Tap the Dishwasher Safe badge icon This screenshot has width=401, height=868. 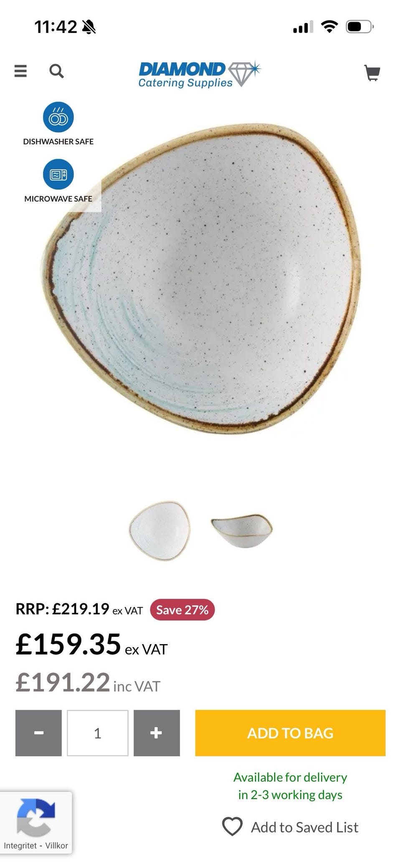58,117
